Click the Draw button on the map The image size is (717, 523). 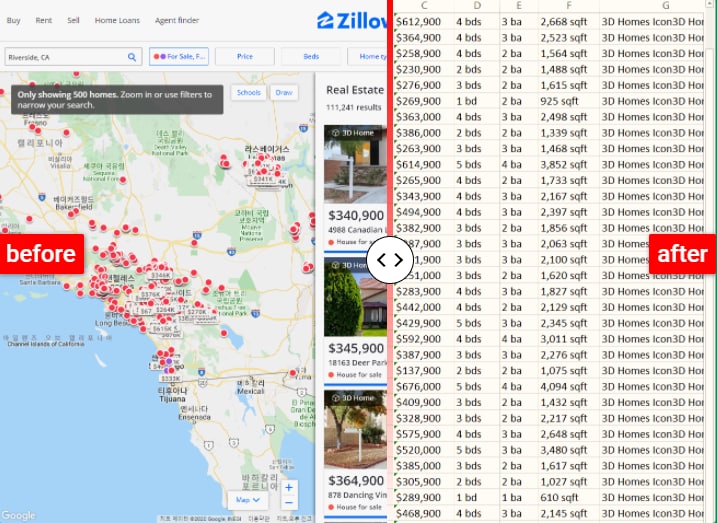[x=284, y=92]
